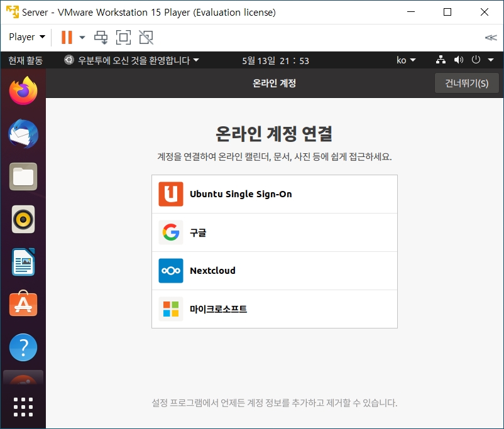This screenshot has width=504, height=429.
Task: Click the 계정을 연결하여 description text
Action: click(x=275, y=157)
